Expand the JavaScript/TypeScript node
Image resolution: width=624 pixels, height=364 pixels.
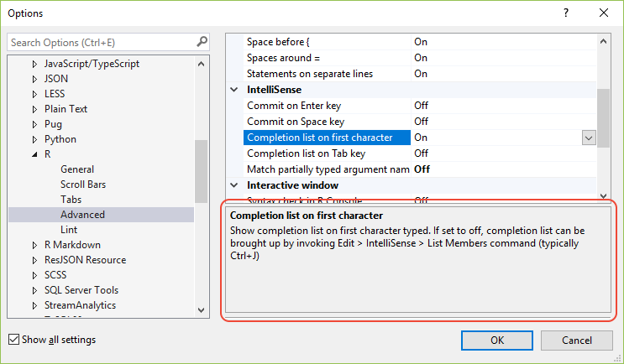click(x=34, y=64)
